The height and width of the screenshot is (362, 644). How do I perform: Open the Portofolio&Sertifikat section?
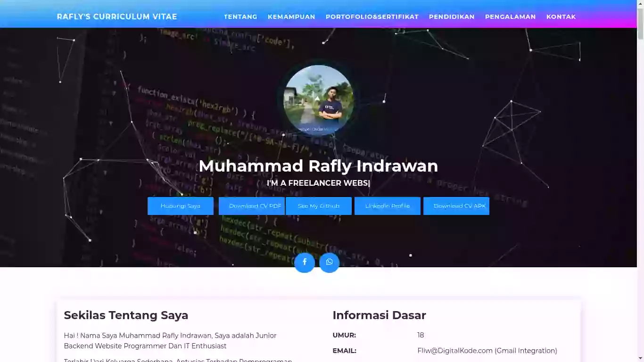click(372, 16)
